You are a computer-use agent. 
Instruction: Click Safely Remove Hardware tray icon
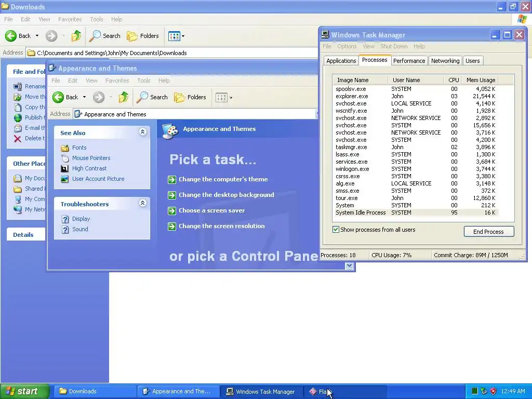tap(484, 391)
